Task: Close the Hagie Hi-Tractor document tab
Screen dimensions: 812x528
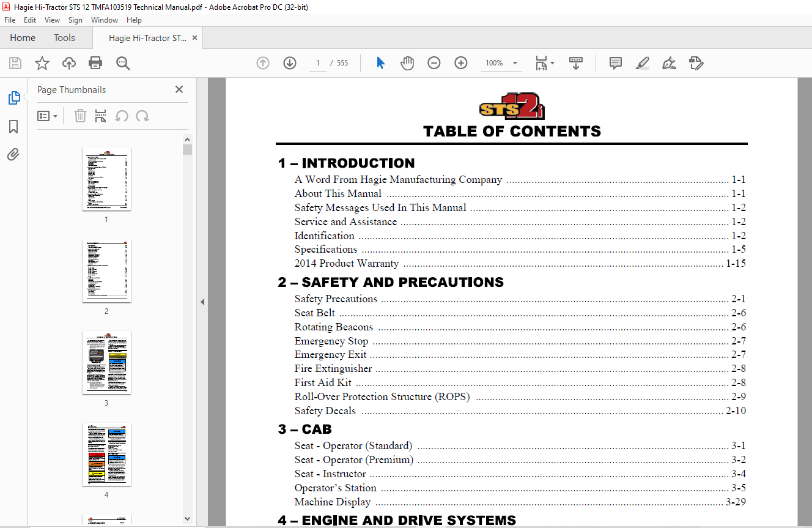Action: click(194, 38)
